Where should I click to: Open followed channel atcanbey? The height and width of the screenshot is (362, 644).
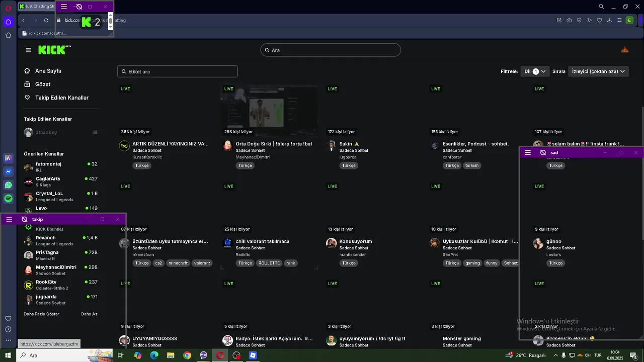click(x=60, y=132)
